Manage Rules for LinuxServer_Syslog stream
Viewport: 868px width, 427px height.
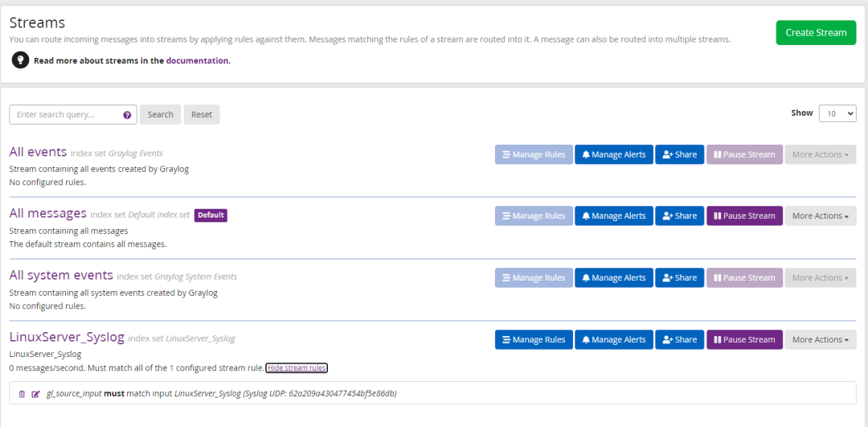(x=534, y=340)
